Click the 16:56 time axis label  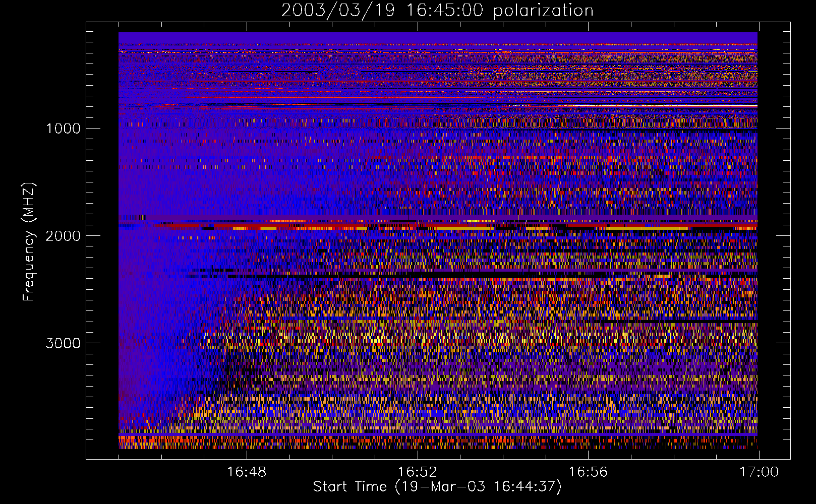[x=588, y=472]
